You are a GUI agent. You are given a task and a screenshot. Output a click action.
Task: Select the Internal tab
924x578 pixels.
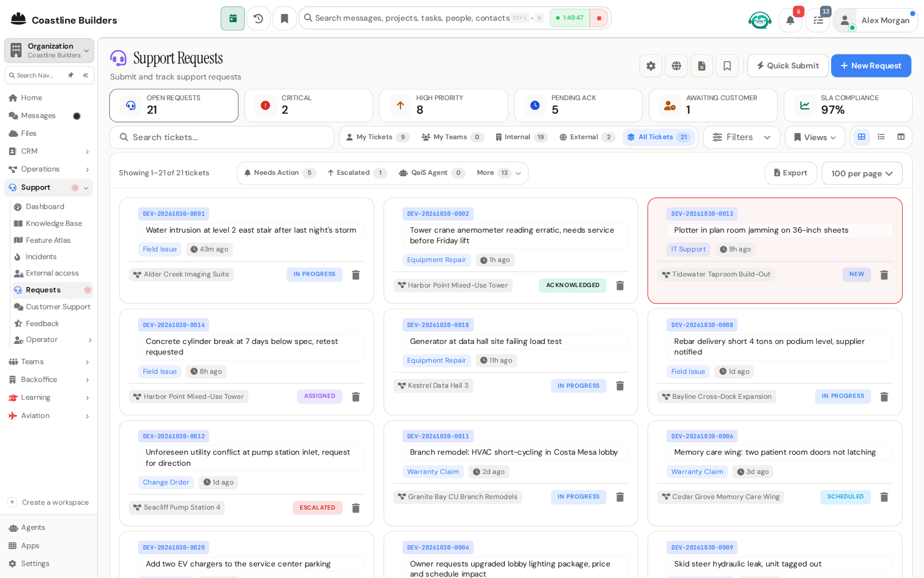click(x=522, y=137)
